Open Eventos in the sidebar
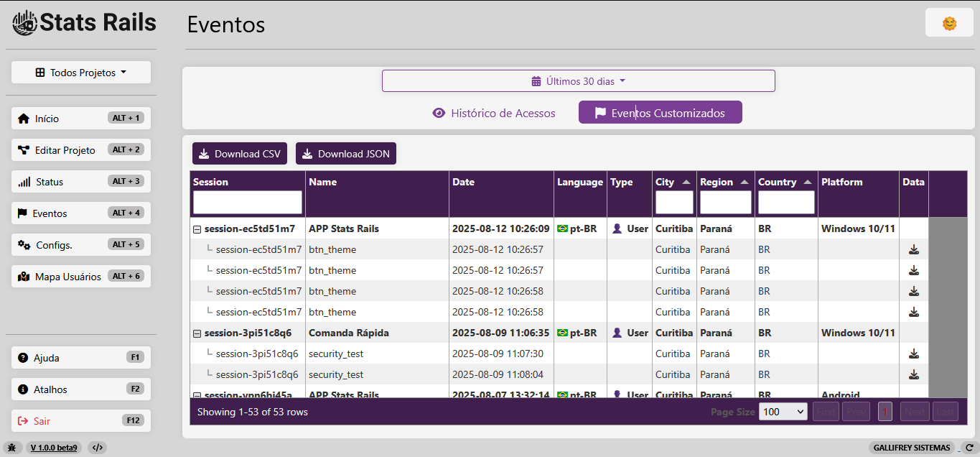Viewport: 980px width, 457px height. [81, 213]
